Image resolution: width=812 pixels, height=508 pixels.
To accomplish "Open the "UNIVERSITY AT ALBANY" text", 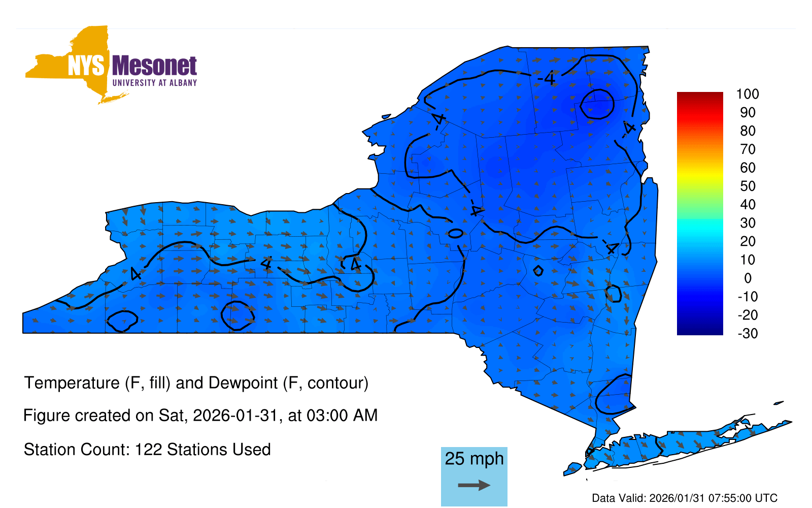I will pos(154,83).
